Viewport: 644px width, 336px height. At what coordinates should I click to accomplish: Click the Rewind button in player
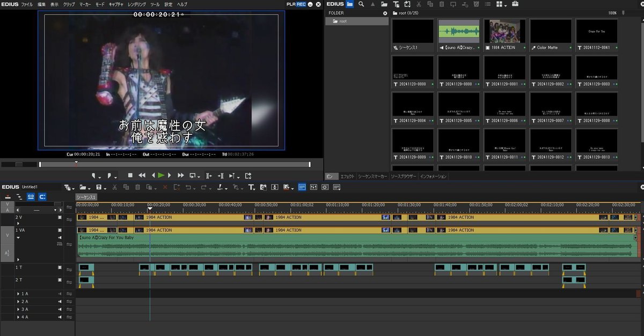[x=142, y=176]
